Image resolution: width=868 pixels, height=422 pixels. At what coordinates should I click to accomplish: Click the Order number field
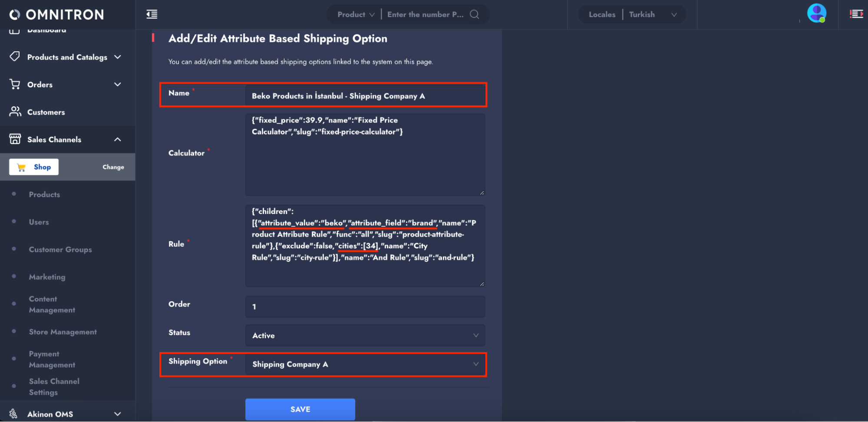tap(365, 307)
